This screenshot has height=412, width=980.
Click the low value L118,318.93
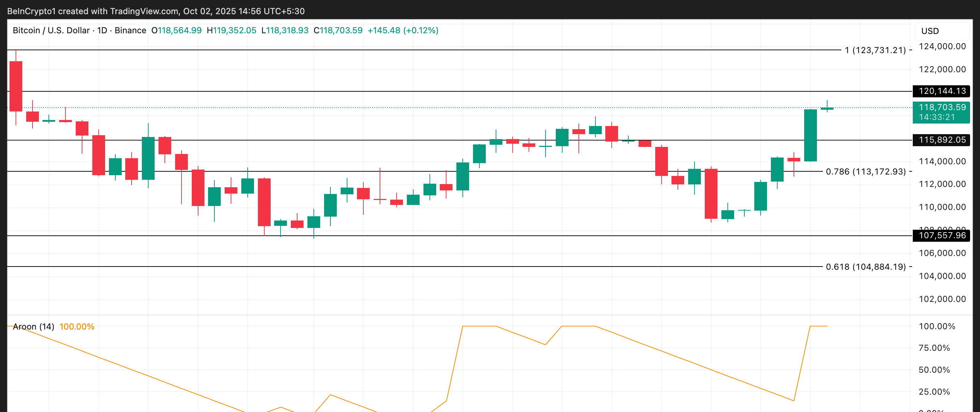click(x=284, y=30)
